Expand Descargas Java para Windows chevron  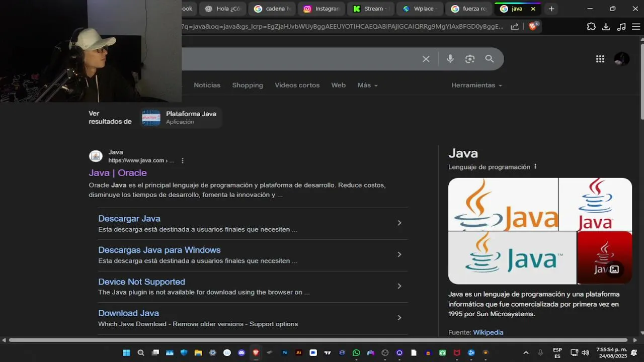pyautogui.click(x=399, y=254)
